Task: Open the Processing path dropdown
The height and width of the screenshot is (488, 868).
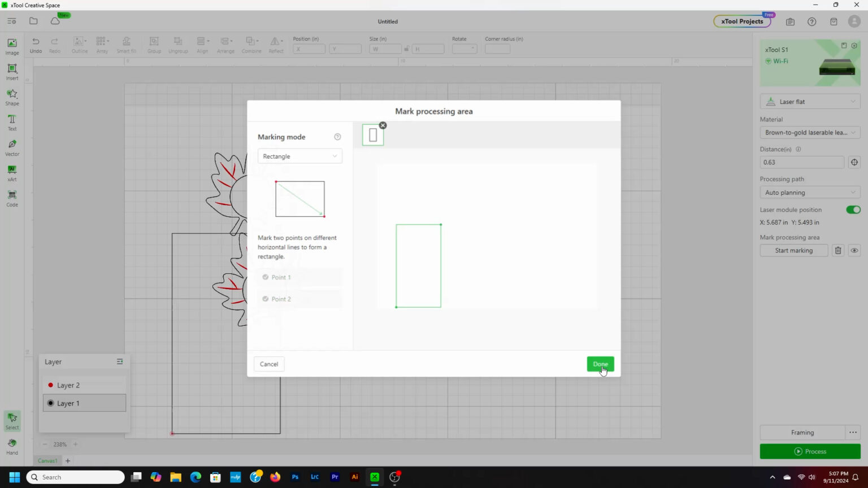Action: click(809, 193)
